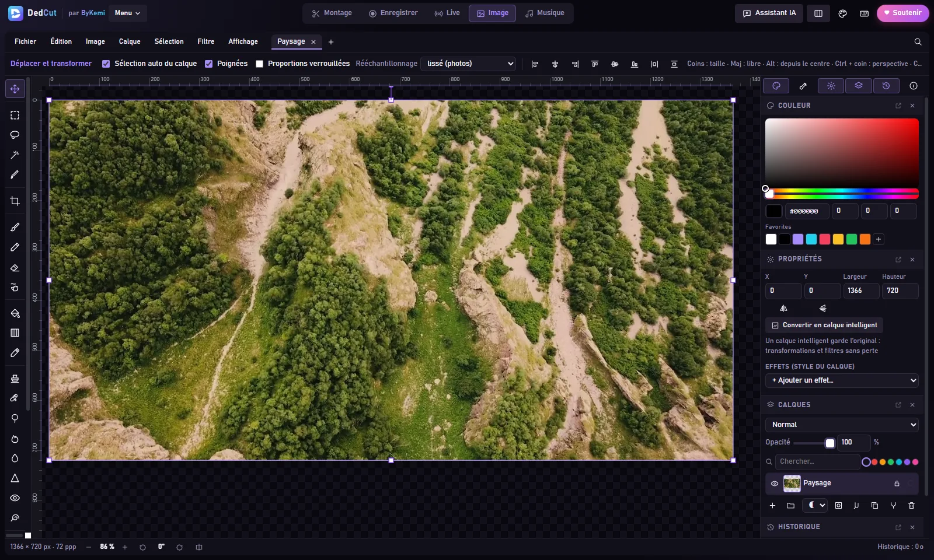Screen dimensions: 934x560
Task: Flip horizontally in the Propriétés panel
Action: coord(783,308)
